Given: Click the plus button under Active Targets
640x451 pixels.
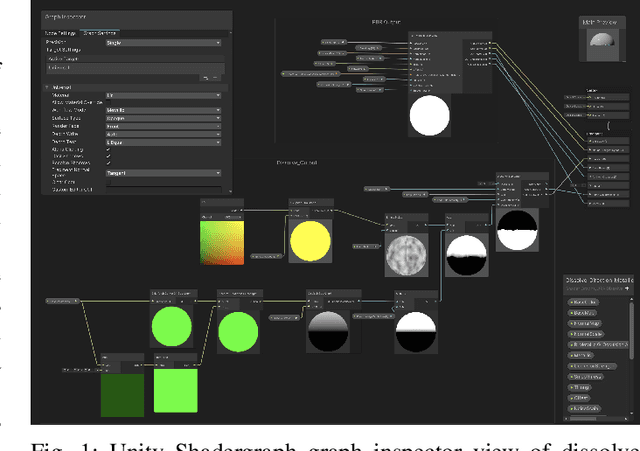Looking at the screenshot, I should [206, 77].
